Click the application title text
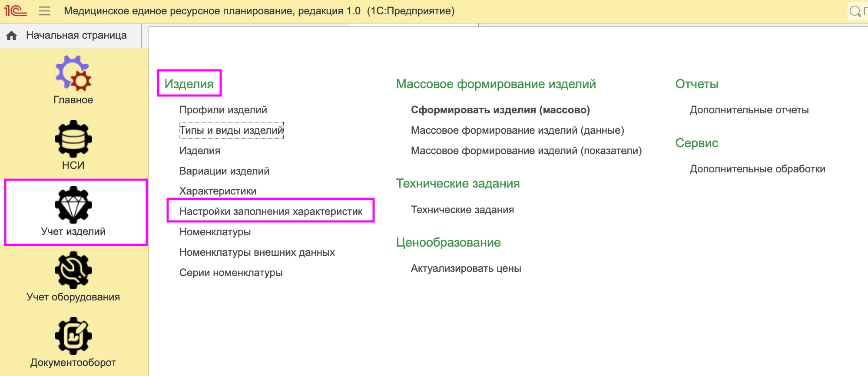 click(259, 11)
